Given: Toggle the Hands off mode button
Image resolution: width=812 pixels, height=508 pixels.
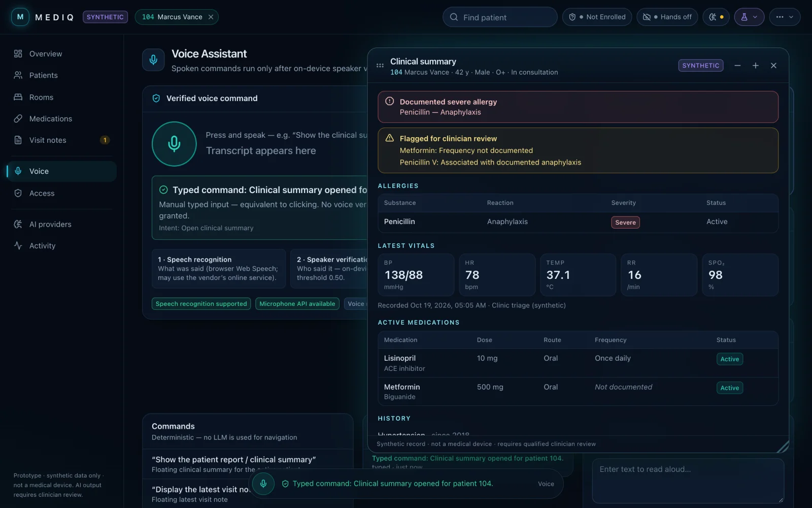Looking at the screenshot, I should 667,17.
